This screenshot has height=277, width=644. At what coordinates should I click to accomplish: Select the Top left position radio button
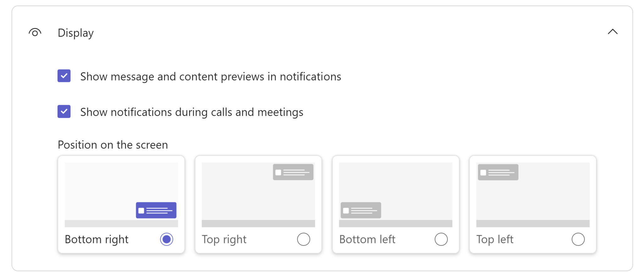pyautogui.click(x=578, y=239)
